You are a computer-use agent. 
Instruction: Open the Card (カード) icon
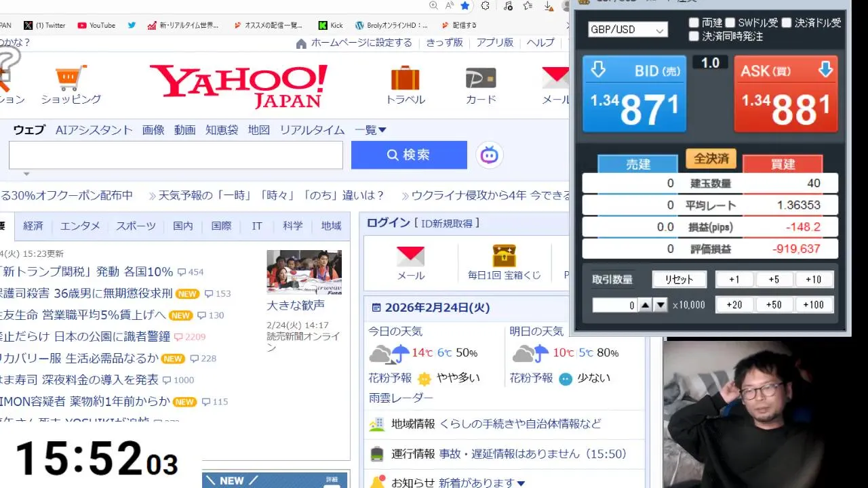click(481, 78)
